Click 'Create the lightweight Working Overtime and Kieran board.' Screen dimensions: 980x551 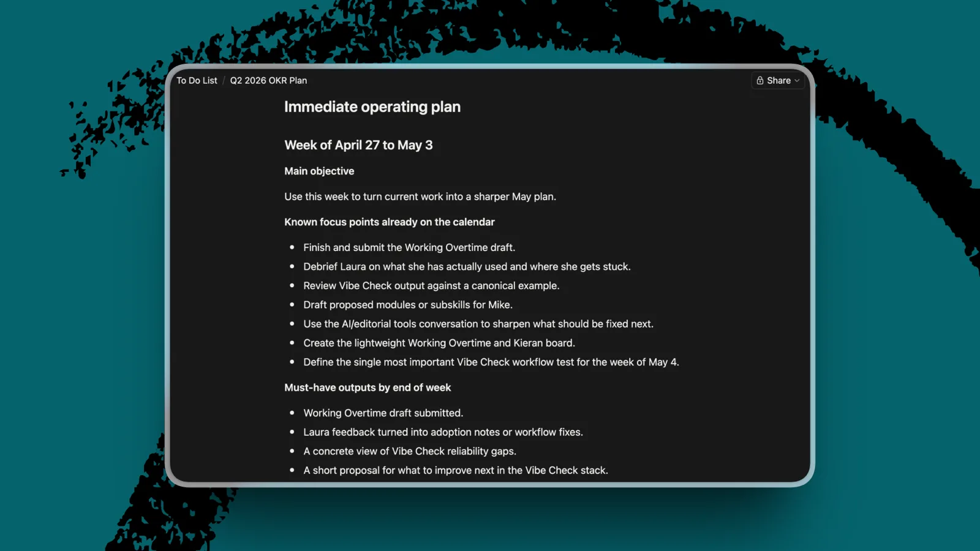(x=439, y=343)
